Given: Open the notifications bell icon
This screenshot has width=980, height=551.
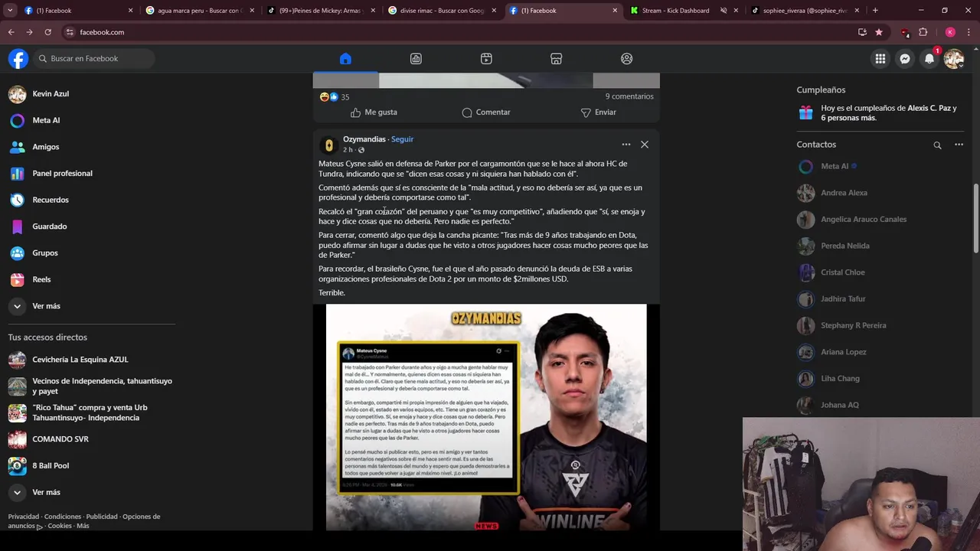Looking at the screenshot, I should [x=929, y=59].
